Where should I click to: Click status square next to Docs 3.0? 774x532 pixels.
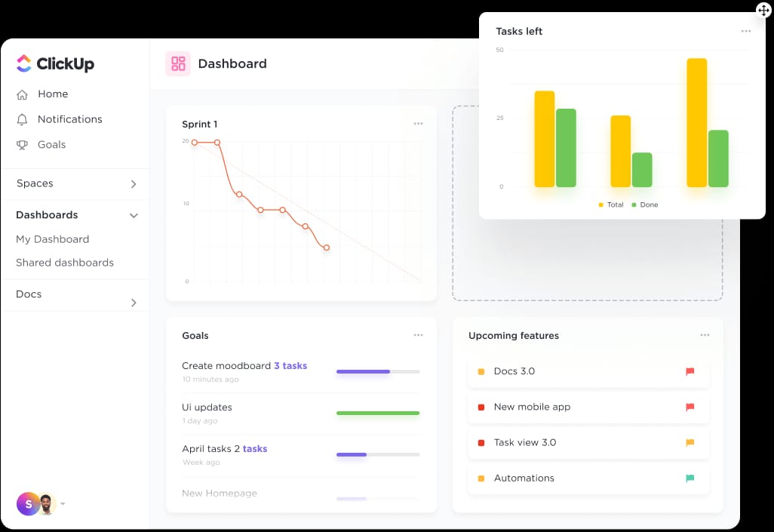481,371
